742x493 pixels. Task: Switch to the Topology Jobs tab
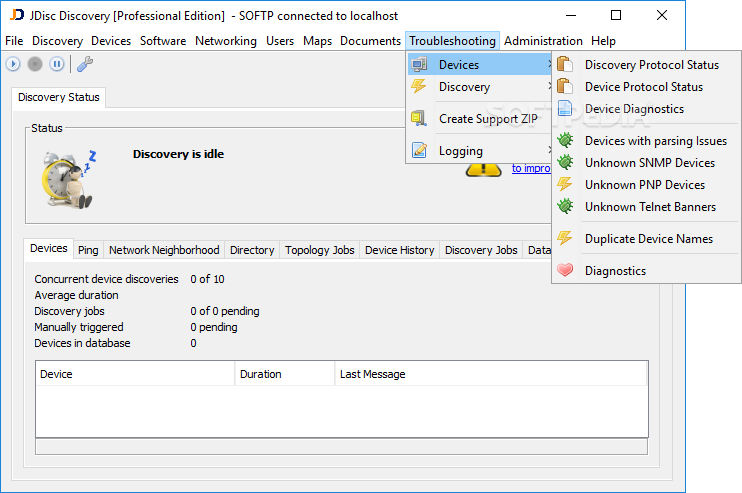point(319,250)
